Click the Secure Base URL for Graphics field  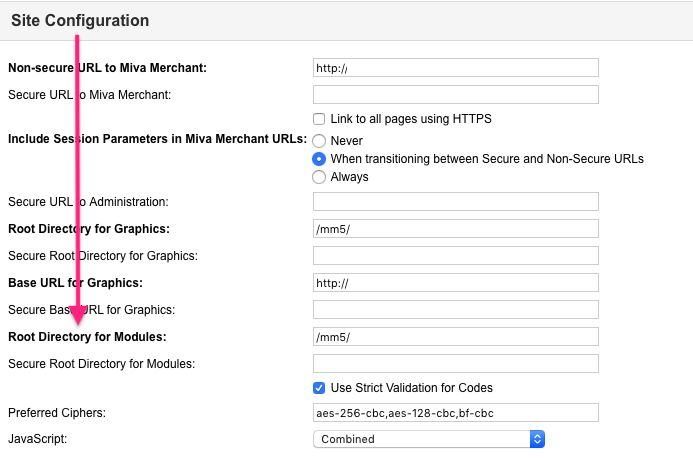point(456,309)
